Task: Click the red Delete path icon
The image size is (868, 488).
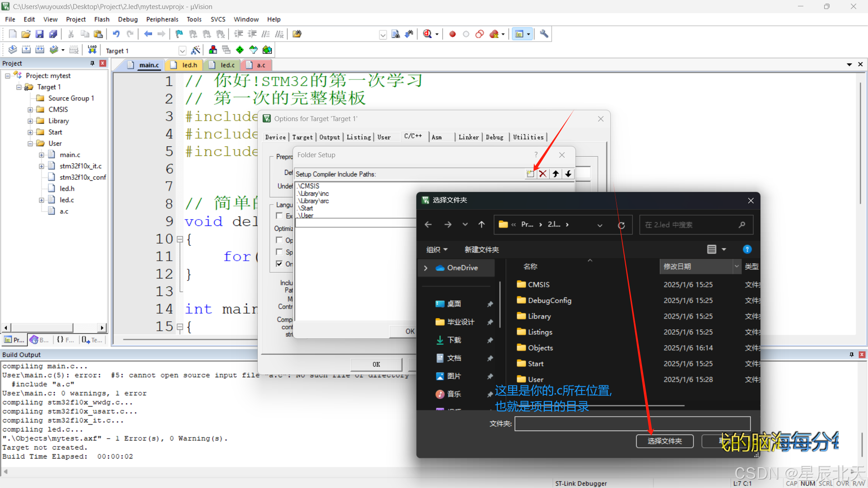Action: [543, 174]
